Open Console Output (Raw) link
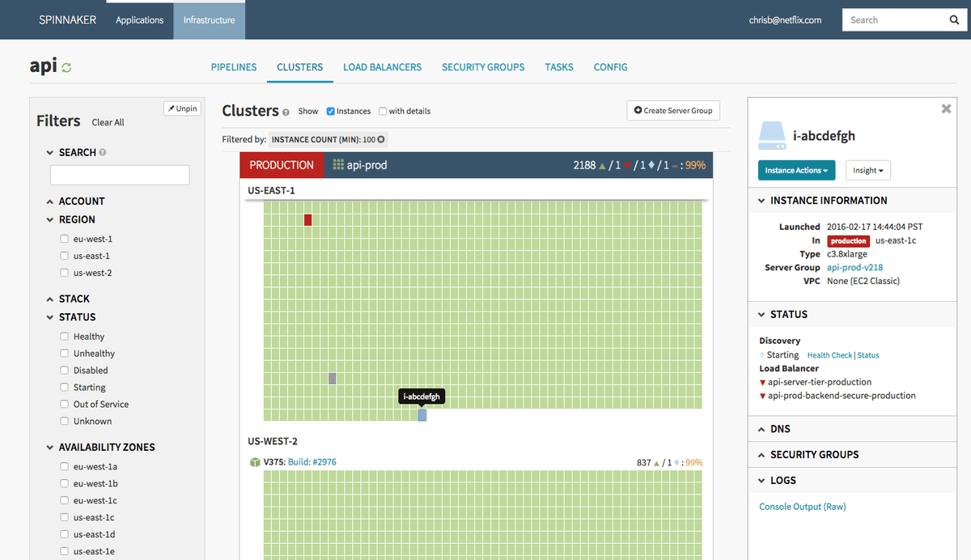 coord(803,507)
